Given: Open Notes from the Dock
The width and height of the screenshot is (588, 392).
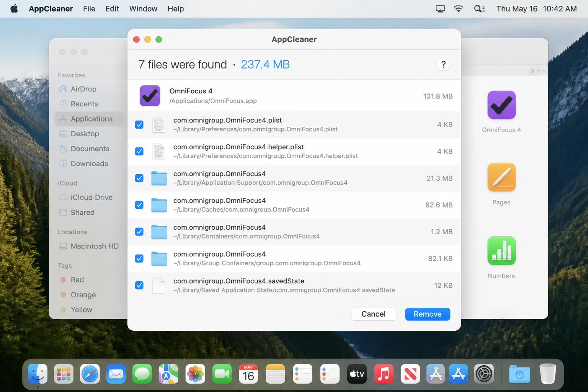Looking at the screenshot, I should [x=275, y=374].
